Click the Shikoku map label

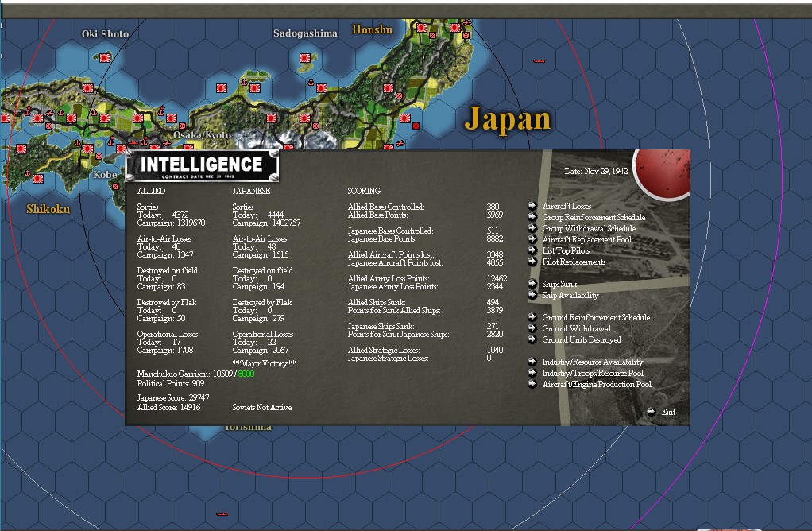48,209
